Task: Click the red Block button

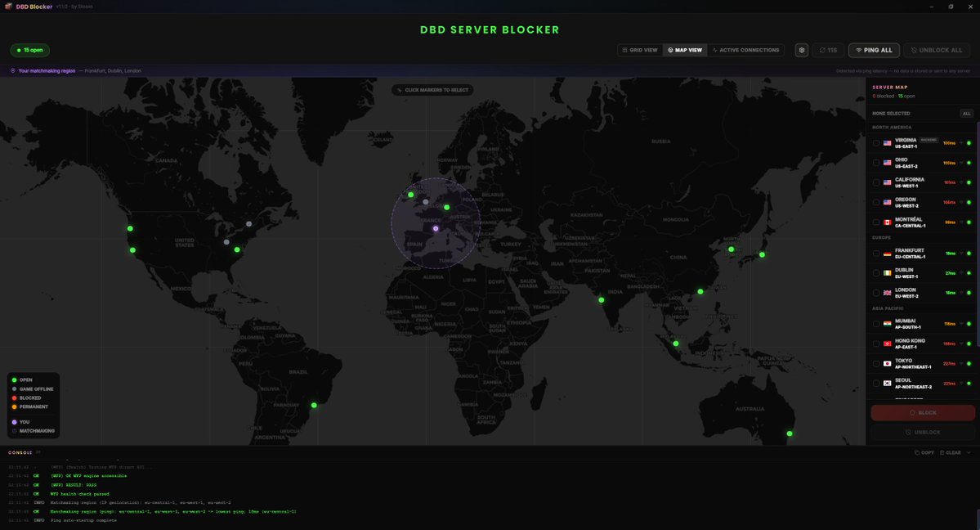Action: coord(923,412)
